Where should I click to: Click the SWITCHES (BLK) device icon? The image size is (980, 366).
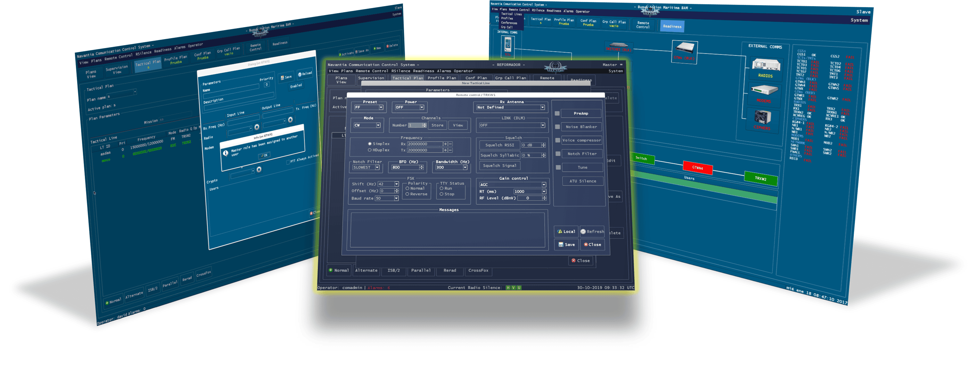(618, 45)
